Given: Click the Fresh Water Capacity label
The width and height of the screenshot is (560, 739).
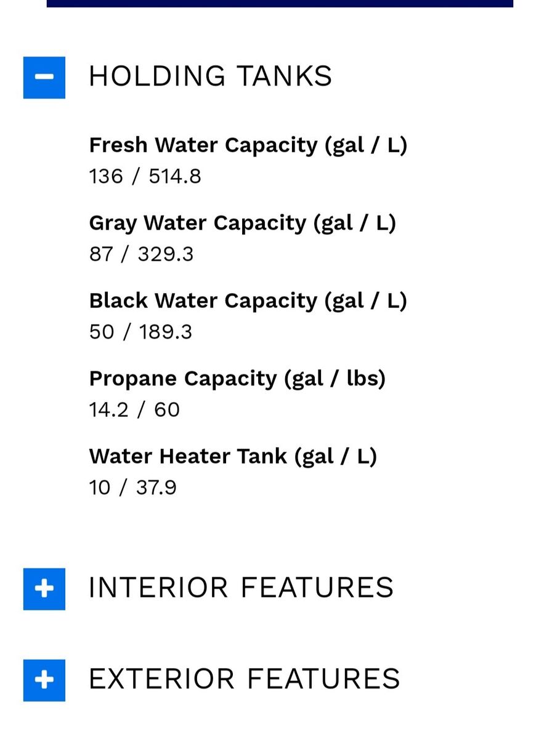Looking at the screenshot, I should (248, 145).
